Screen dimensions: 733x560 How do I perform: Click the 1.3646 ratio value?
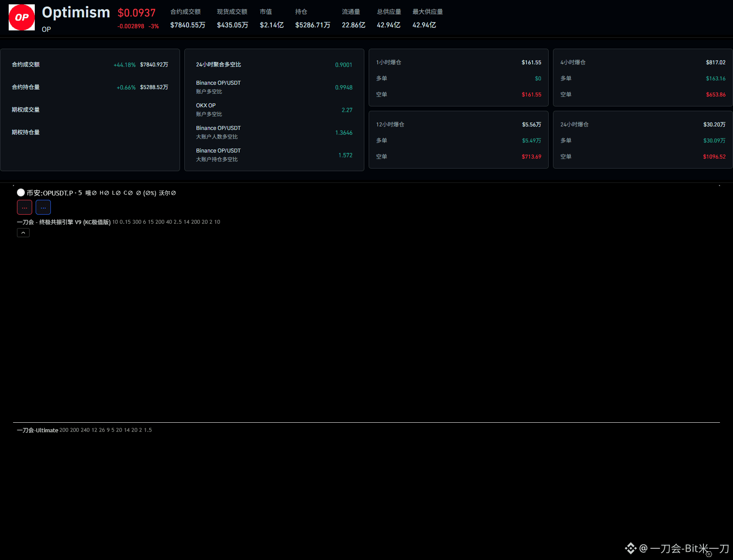(344, 133)
